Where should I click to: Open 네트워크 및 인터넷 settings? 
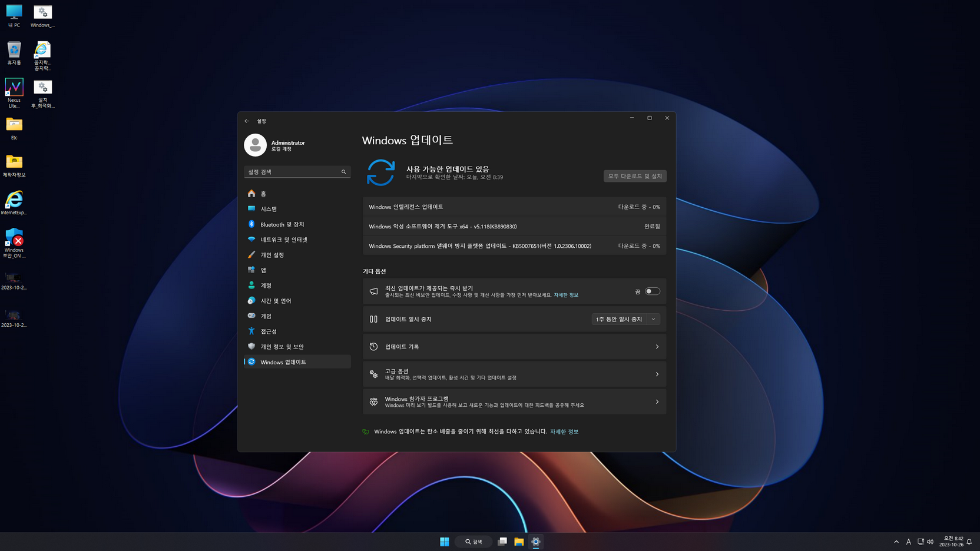[x=297, y=240]
